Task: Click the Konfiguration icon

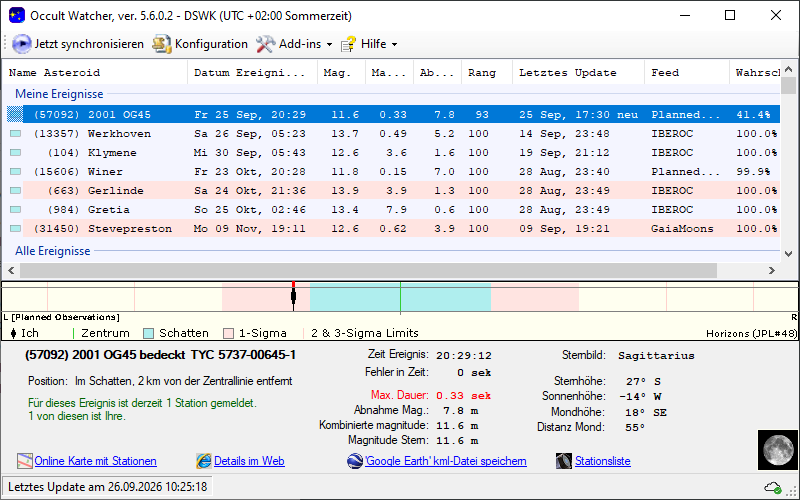Action: 161,44
